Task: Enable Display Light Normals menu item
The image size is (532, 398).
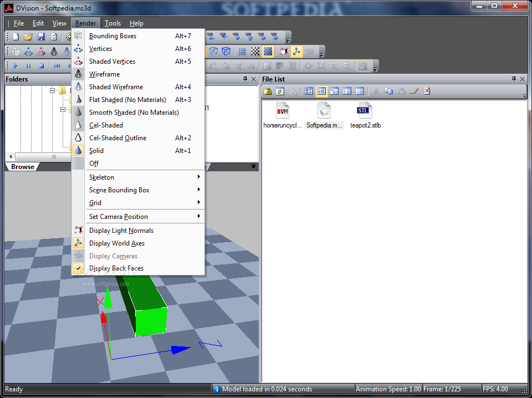Action: [138, 231]
